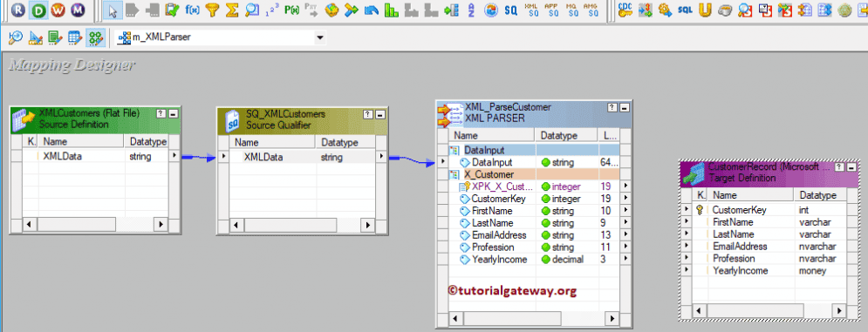Launch Repository Manager with the R icon
Viewport: 868px width, 332px height.
[18, 10]
